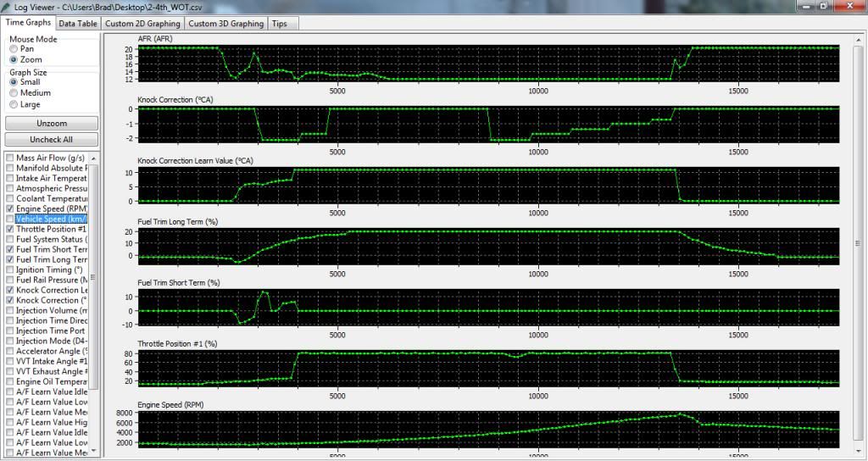Tick the Coolant Temperature checkbox

(9, 198)
